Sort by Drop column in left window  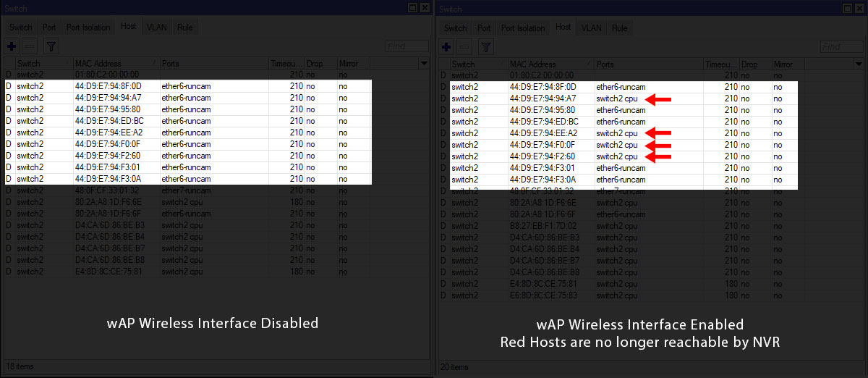(320, 64)
